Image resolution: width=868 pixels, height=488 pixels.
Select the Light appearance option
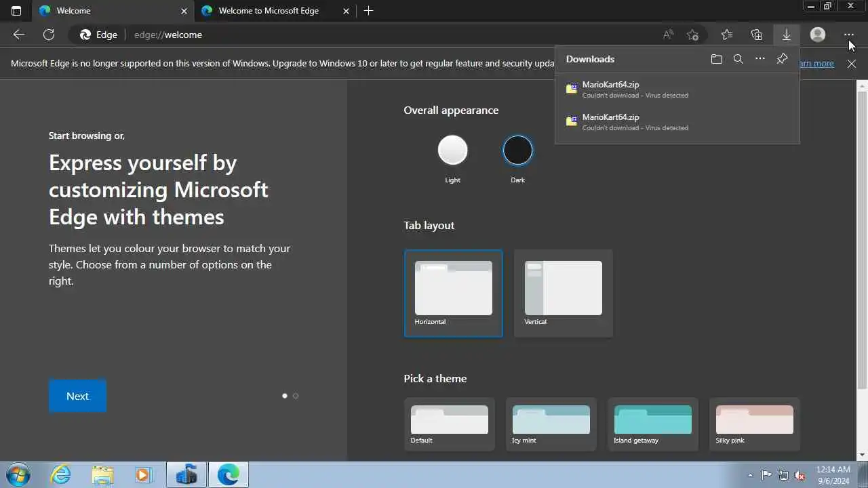pos(452,150)
